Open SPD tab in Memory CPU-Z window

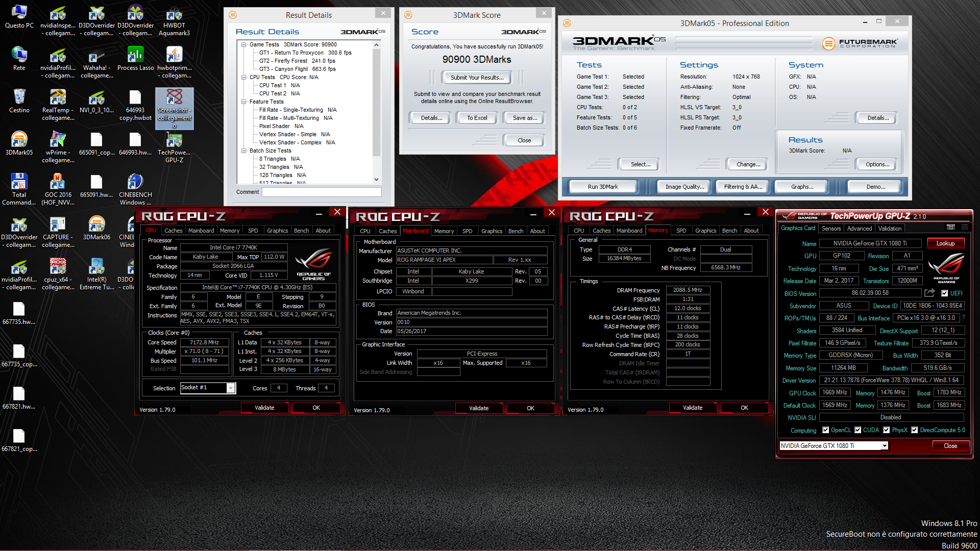(x=681, y=231)
